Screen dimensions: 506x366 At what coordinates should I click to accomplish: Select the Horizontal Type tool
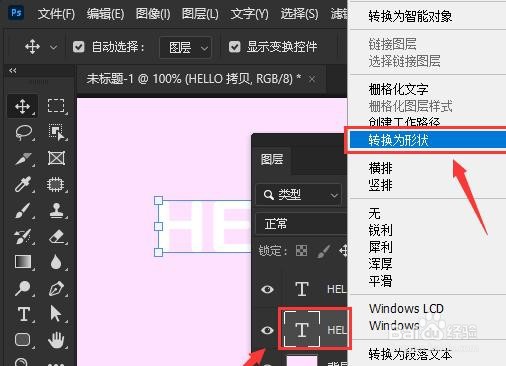click(x=24, y=314)
